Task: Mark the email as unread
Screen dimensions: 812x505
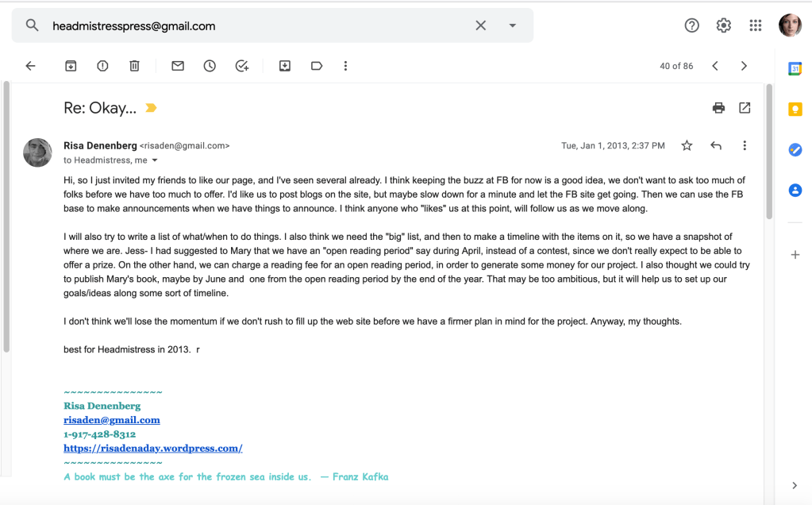Action: [x=178, y=66]
